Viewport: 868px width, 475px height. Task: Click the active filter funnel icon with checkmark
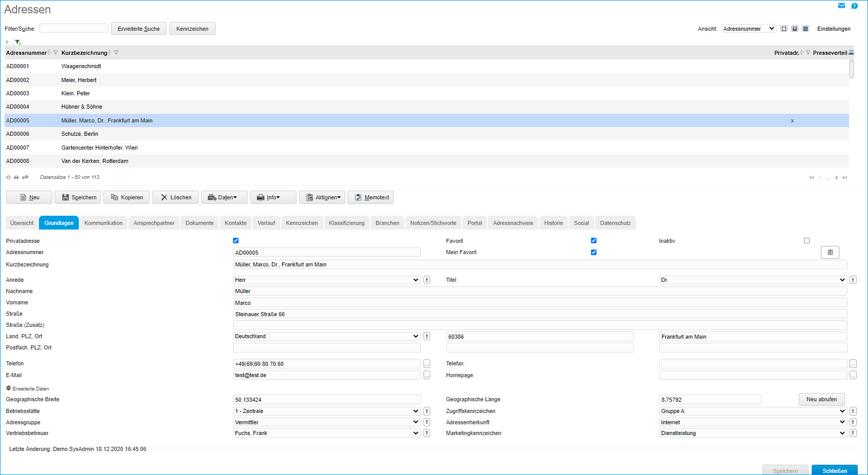point(18,42)
